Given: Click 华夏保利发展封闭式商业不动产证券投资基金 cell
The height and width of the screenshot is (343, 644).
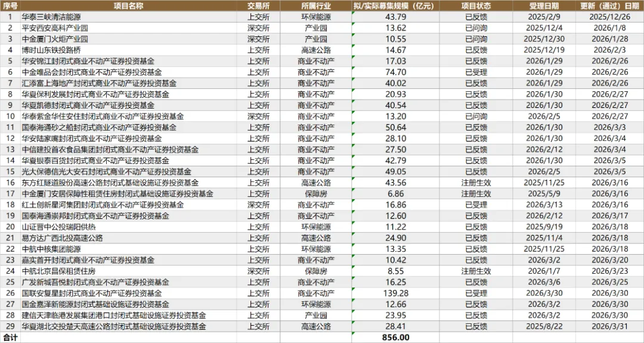Looking at the screenshot, I should 129,94.
